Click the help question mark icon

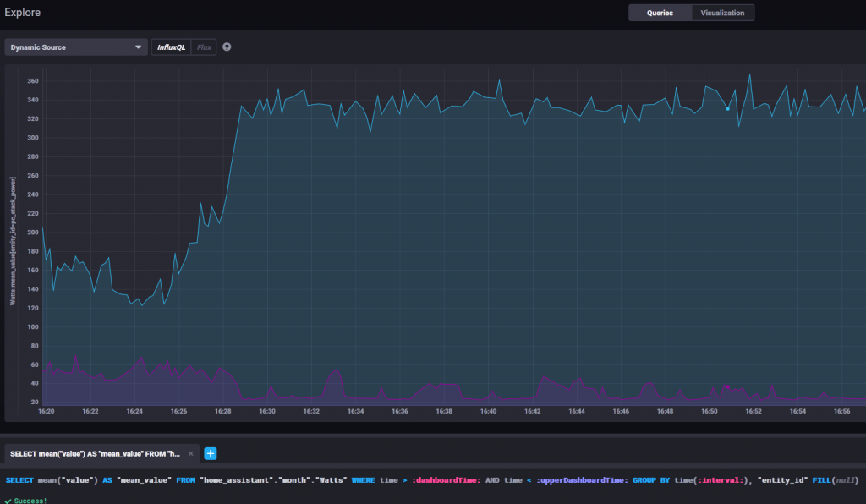(x=227, y=47)
